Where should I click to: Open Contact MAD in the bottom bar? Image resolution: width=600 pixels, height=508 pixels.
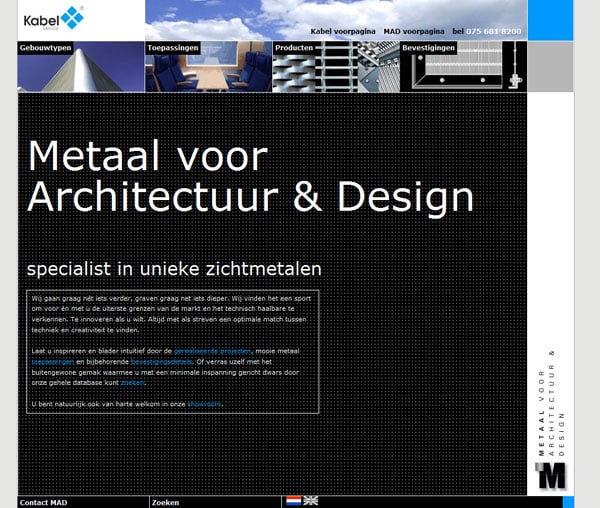click(x=43, y=503)
